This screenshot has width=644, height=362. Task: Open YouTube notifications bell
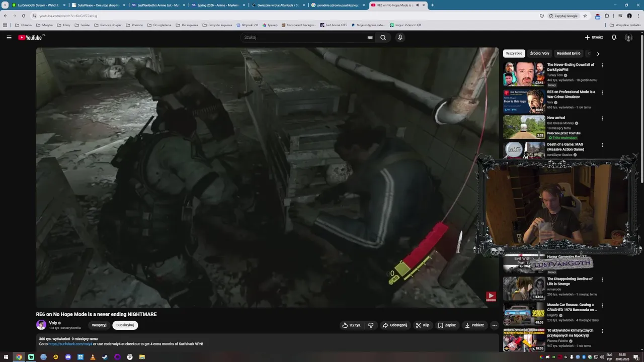tap(614, 37)
